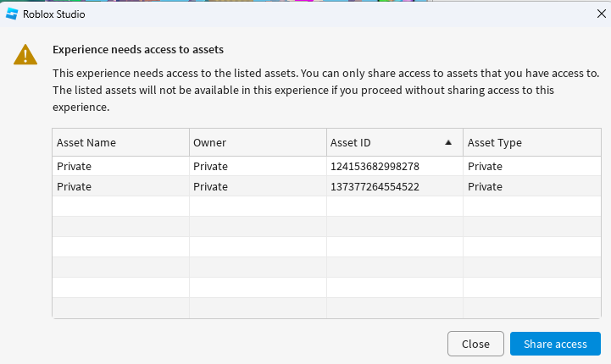Click the second row's Owner cell
This screenshot has height=364, width=611.
(x=257, y=187)
